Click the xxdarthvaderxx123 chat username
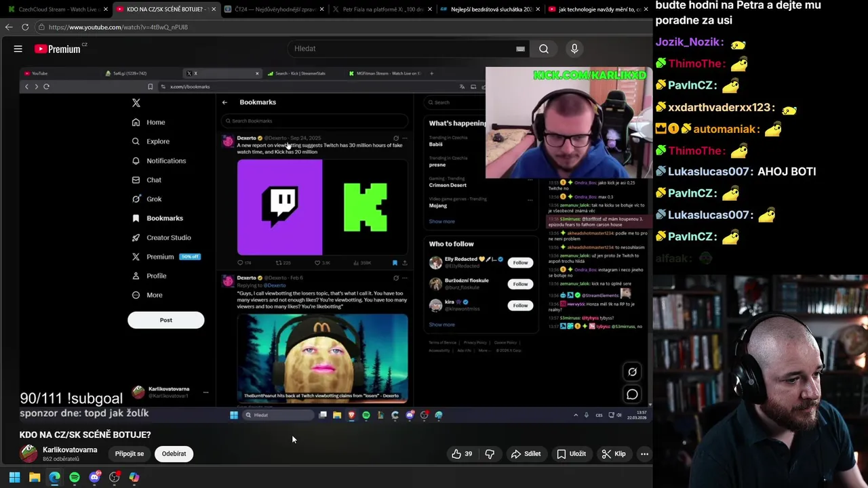 [x=722, y=107]
